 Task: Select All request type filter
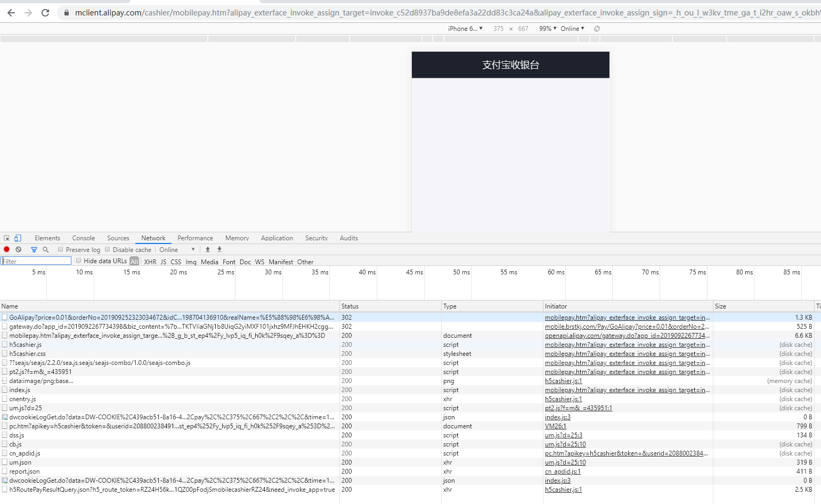point(134,262)
